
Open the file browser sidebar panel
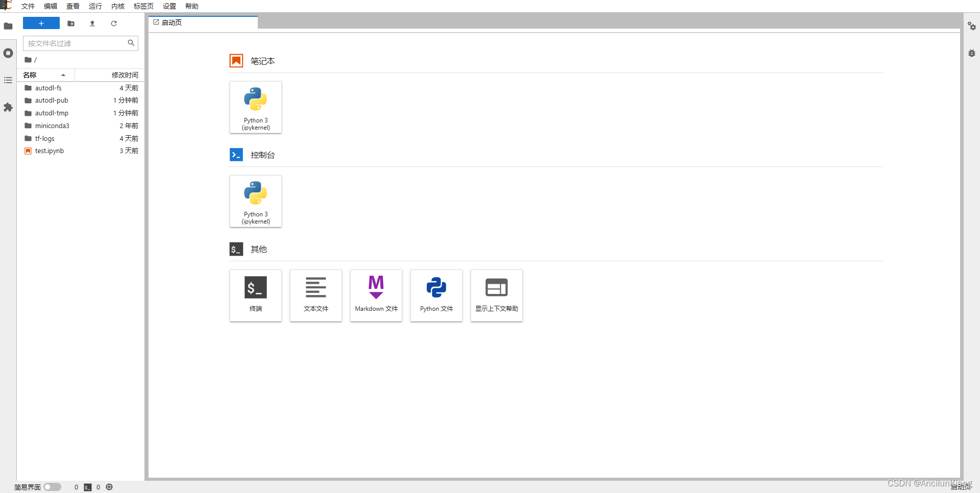[8, 26]
